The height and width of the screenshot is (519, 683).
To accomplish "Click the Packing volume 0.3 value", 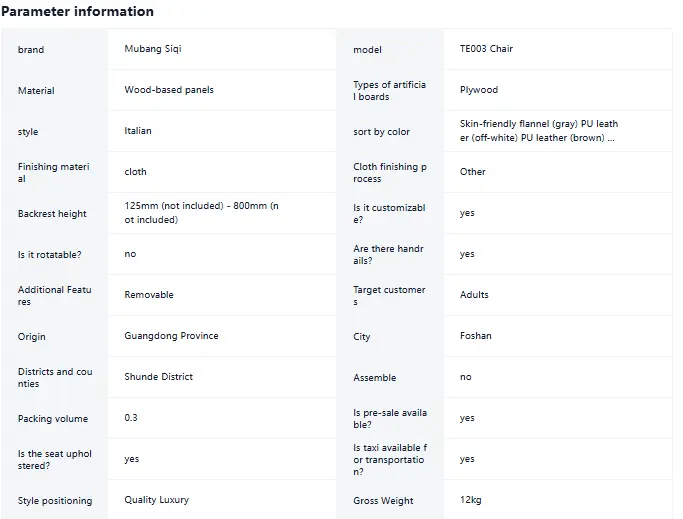I will tap(131, 417).
